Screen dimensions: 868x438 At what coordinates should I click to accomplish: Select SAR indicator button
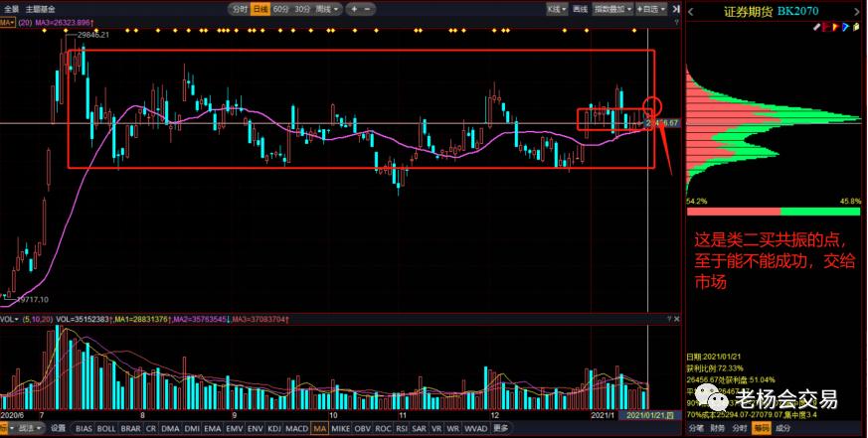click(419, 429)
